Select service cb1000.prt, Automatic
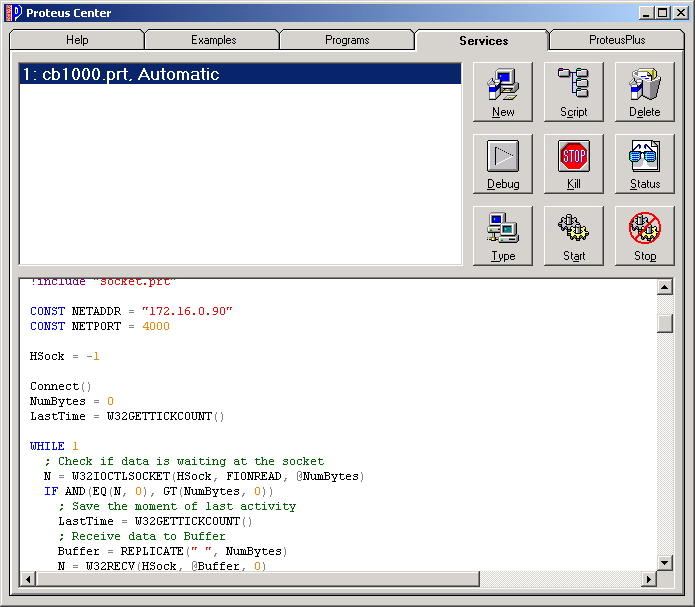This screenshot has width=695, height=607. (240, 74)
